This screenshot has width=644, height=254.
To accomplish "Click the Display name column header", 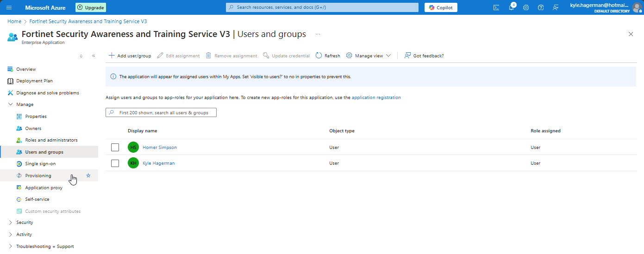I will tap(143, 131).
